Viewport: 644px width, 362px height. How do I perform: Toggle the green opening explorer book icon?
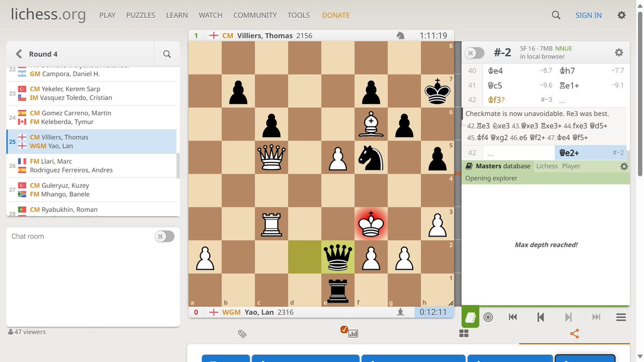click(470, 317)
